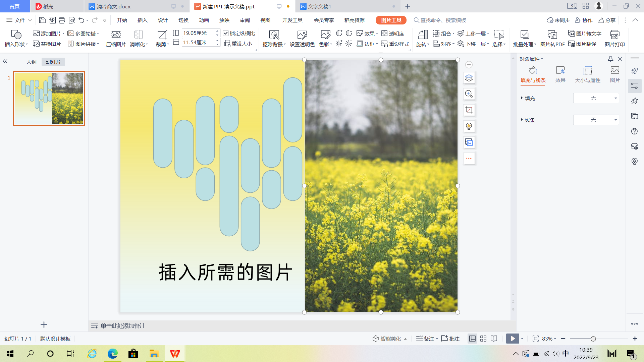Click the lightbulb design idea icon
Screen dimensions: 644x362
click(469, 126)
